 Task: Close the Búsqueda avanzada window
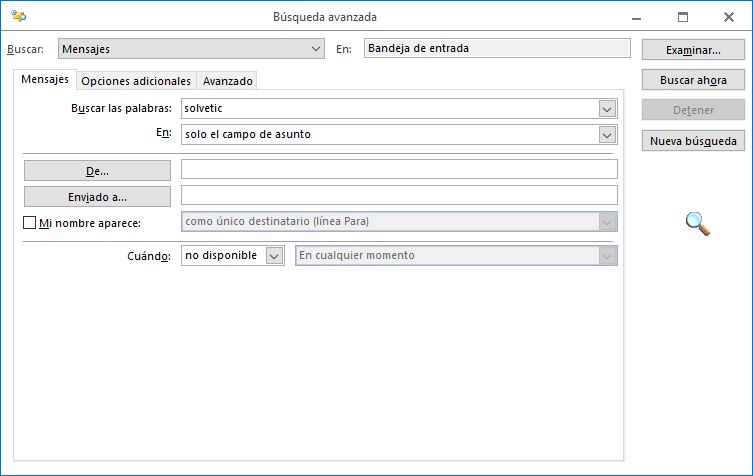click(729, 17)
